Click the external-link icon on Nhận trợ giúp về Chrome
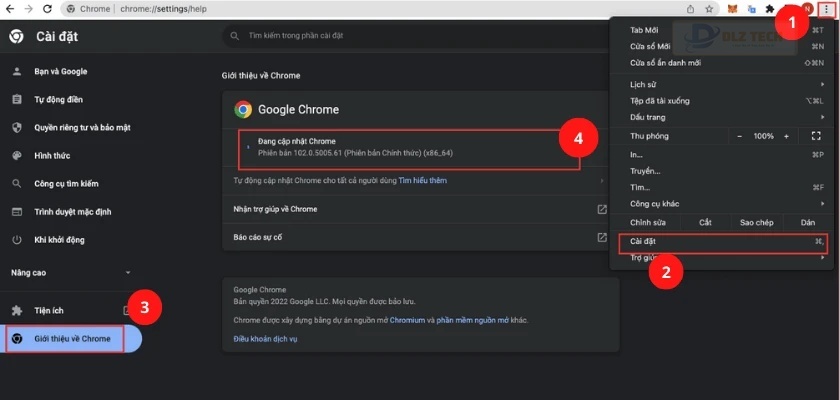Viewport: 840px width, 400px height. click(x=602, y=209)
